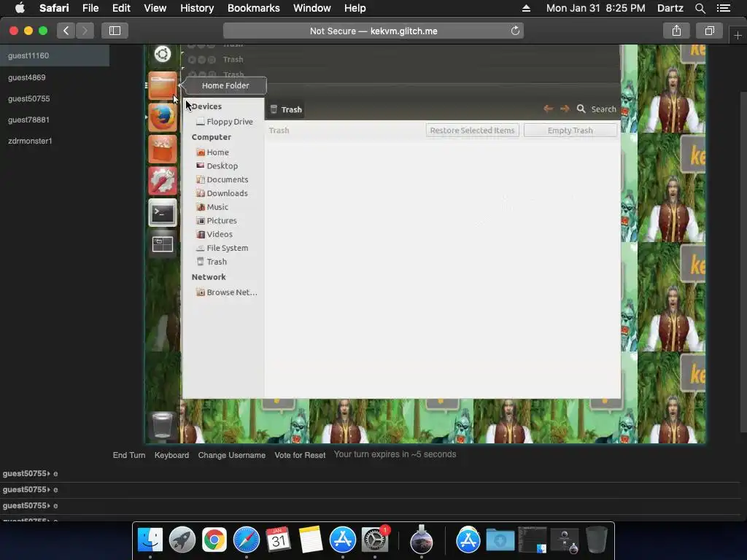Screen dimensions: 747x560
Task: Click End Turn link
Action: tap(129, 455)
